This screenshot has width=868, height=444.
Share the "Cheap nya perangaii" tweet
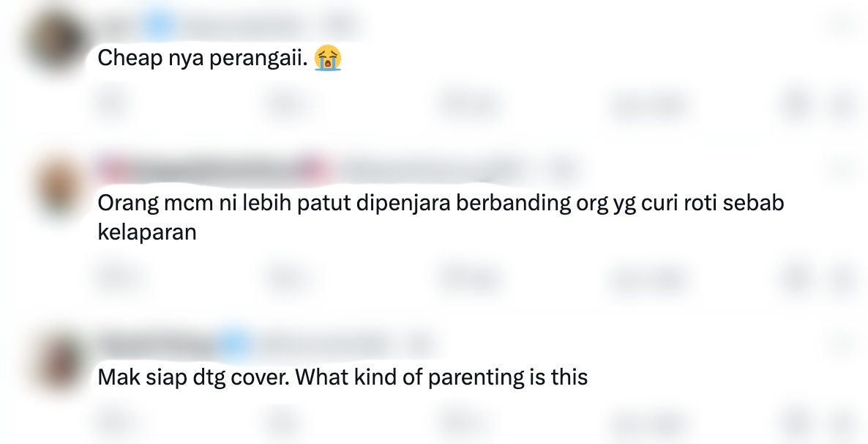coord(842,103)
